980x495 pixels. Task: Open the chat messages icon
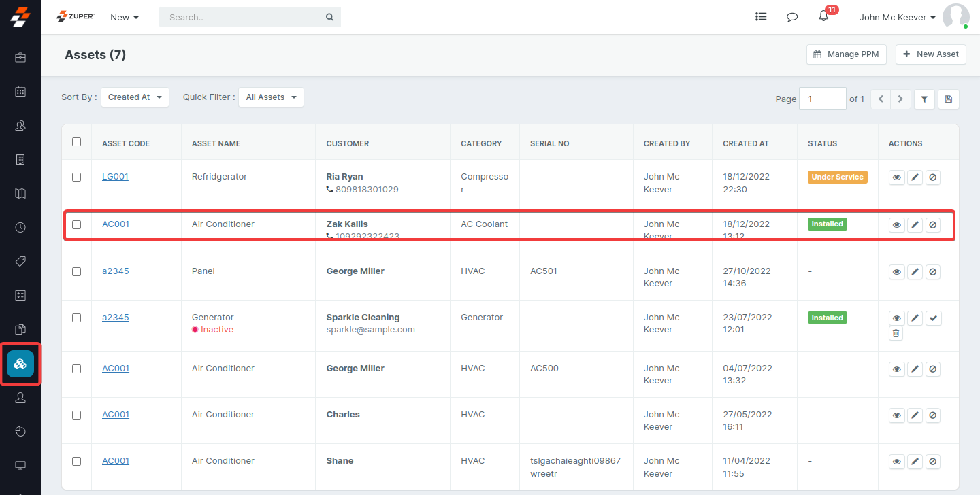click(x=792, y=17)
